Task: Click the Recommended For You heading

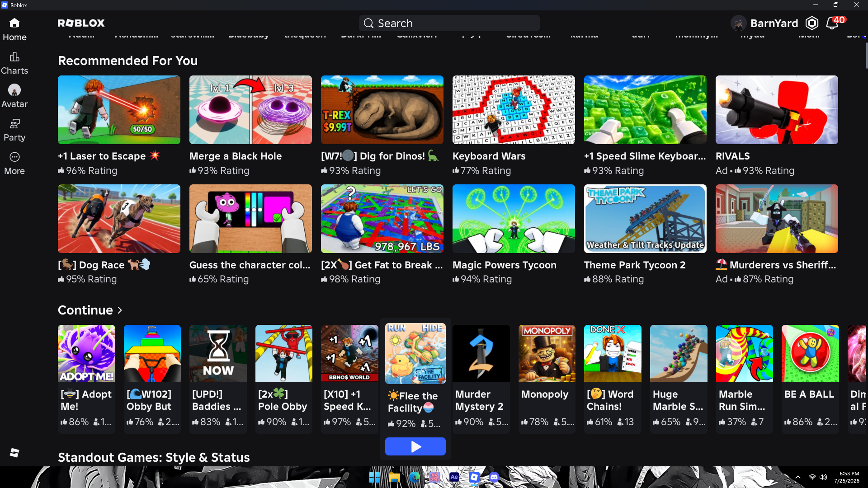Action: pyautogui.click(x=128, y=61)
